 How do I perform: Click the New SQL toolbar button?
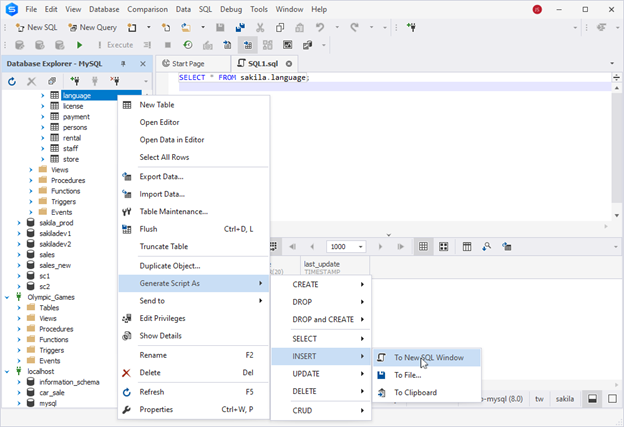pos(34,27)
